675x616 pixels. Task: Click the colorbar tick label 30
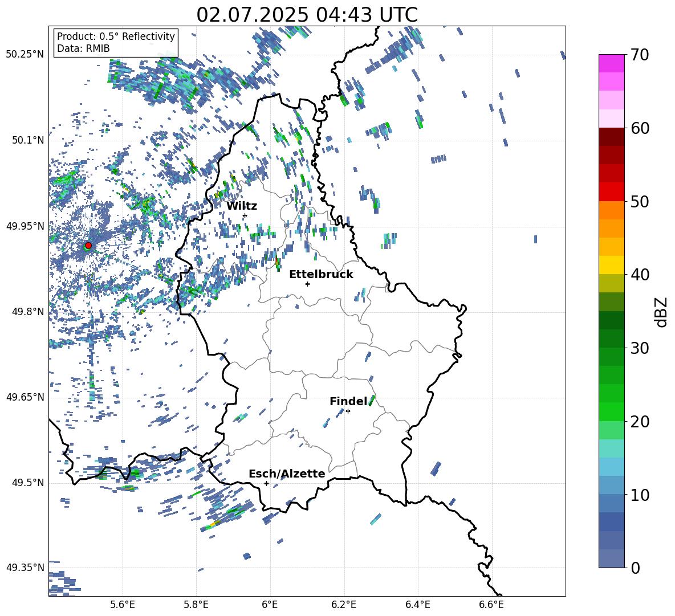tap(640, 348)
